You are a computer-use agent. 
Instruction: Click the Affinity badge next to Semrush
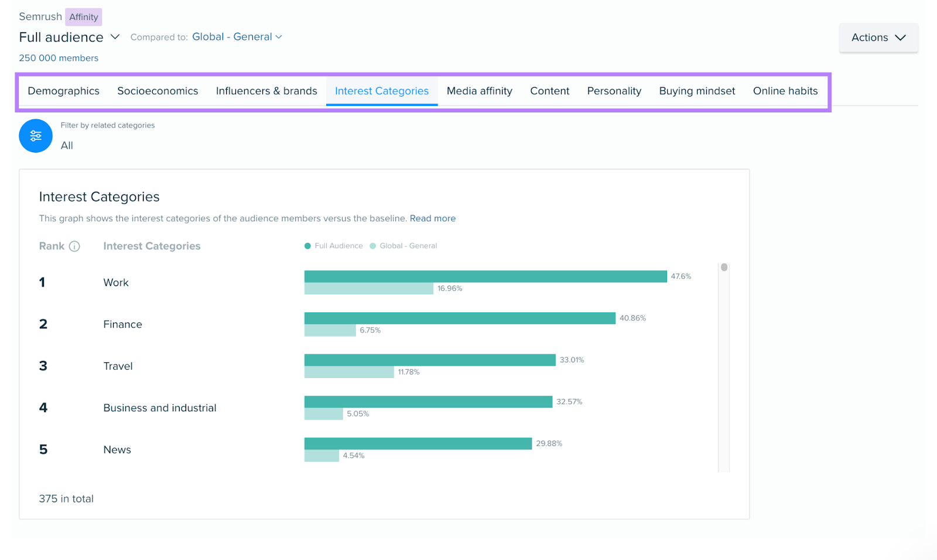[83, 16]
